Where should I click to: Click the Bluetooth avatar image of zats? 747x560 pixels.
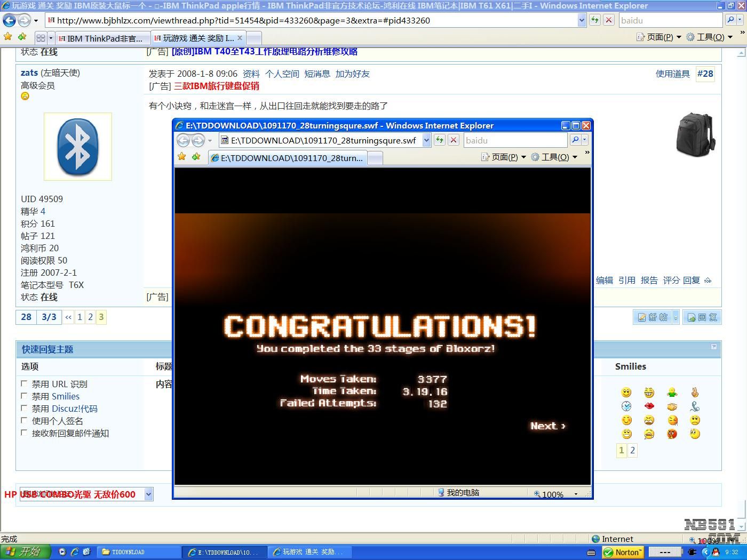[78, 147]
